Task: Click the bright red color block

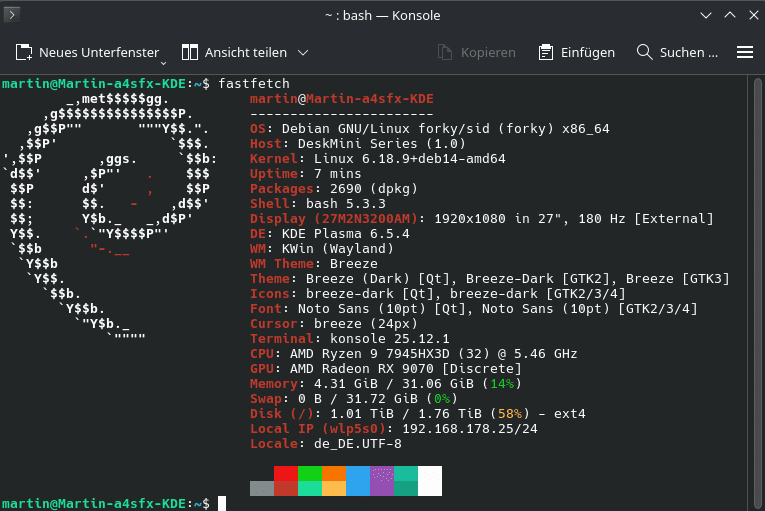Action: point(286,473)
